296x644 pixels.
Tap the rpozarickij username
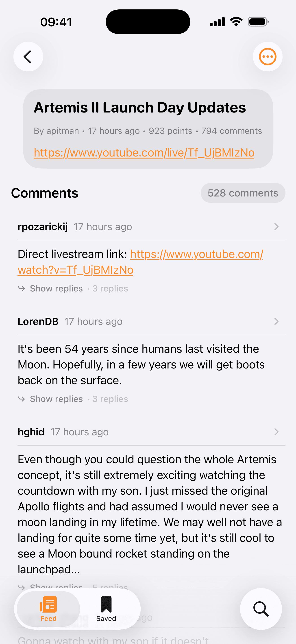[x=43, y=227]
